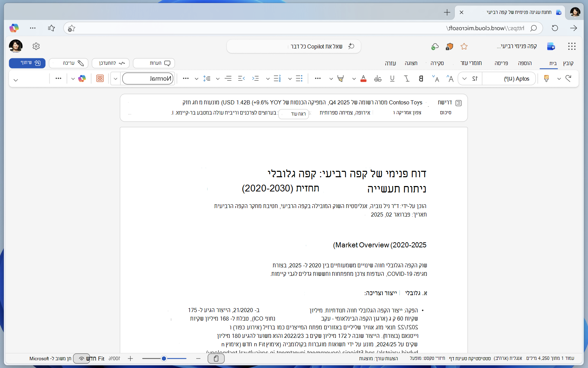
Task: Click the cloud save status icon
Action: coord(435,46)
